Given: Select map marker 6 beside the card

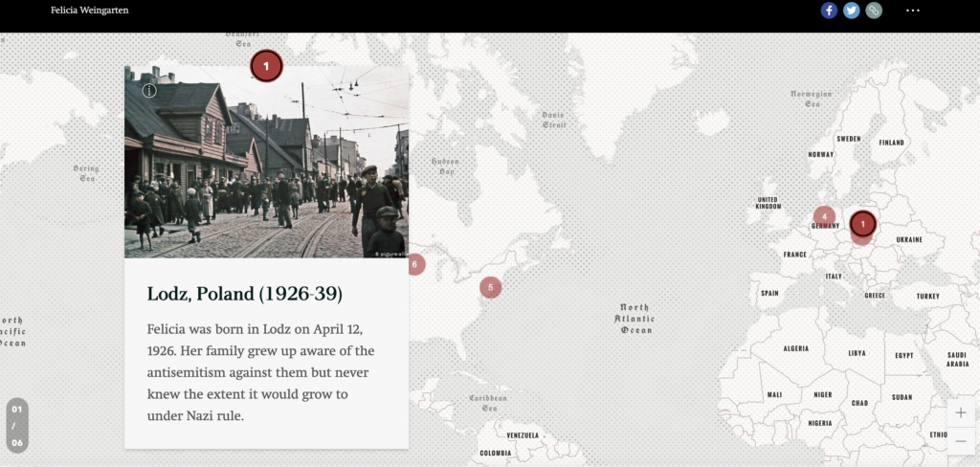Looking at the screenshot, I should tap(416, 264).
